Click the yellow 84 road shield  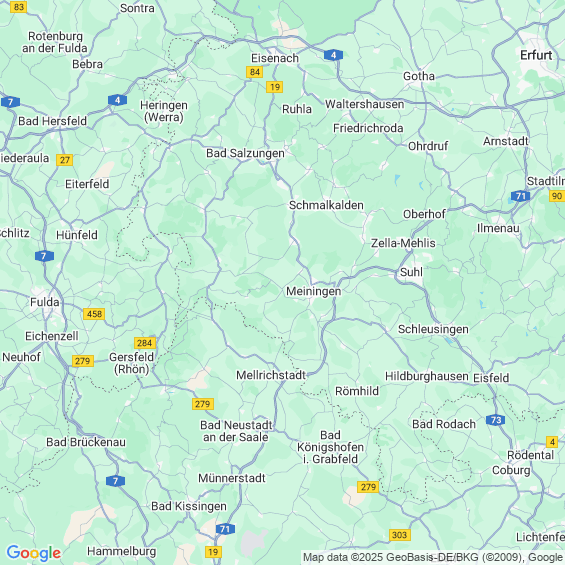(x=255, y=72)
